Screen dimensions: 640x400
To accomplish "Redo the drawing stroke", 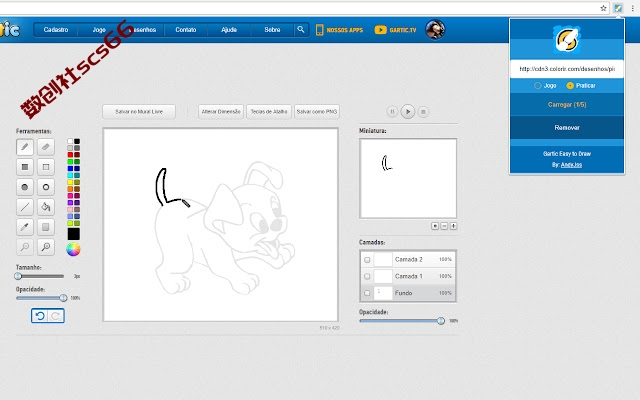I will 56,316.
